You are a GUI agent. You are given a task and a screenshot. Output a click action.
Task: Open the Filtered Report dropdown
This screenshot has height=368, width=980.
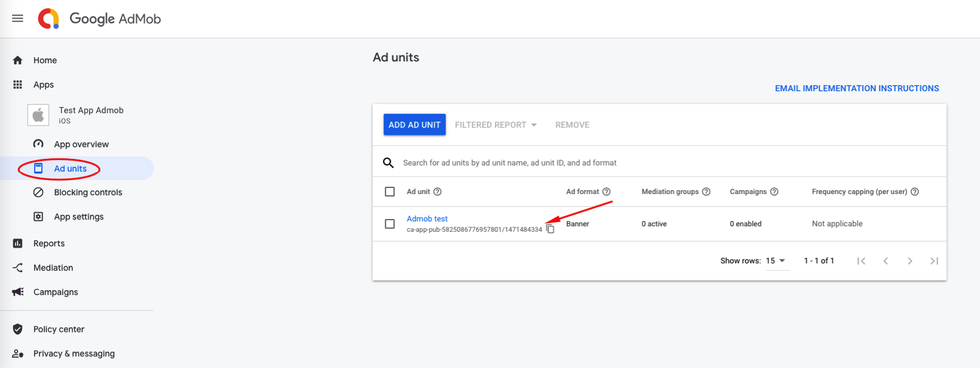click(495, 125)
